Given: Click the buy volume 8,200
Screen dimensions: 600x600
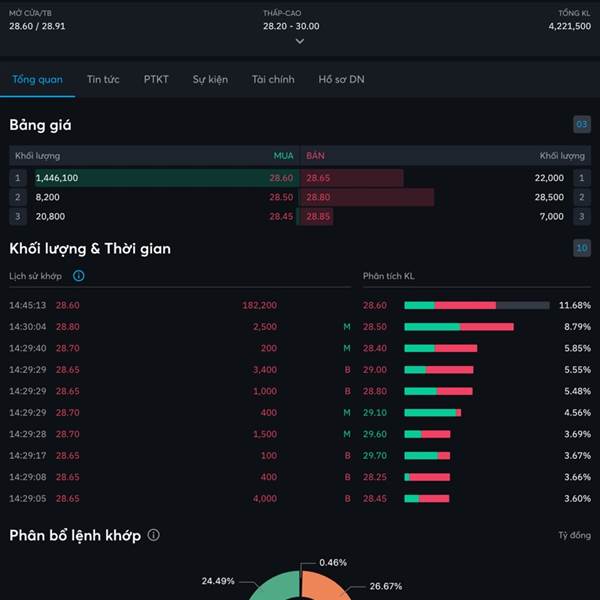Looking at the screenshot, I should coord(47,197).
